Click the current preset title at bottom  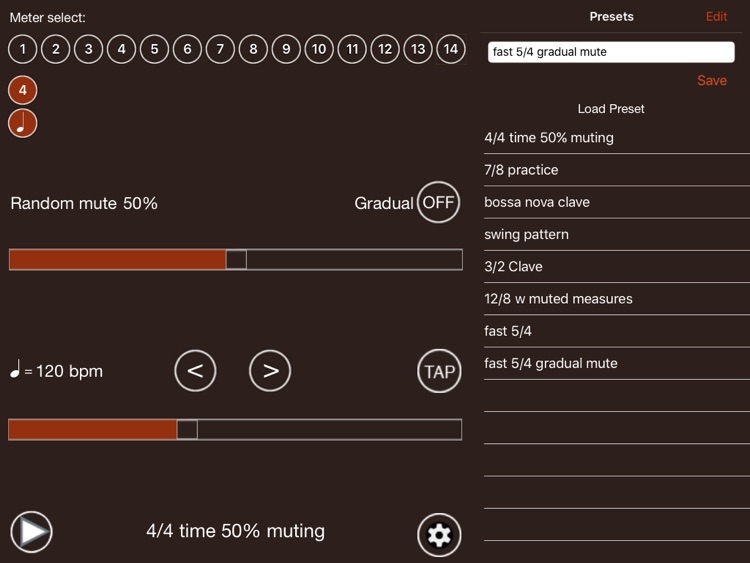pos(235,531)
